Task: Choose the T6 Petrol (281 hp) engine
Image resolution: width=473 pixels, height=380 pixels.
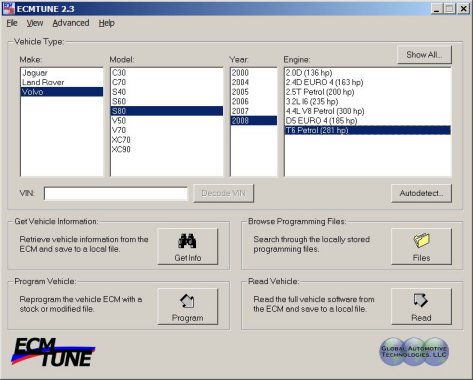Action: tap(368, 130)
